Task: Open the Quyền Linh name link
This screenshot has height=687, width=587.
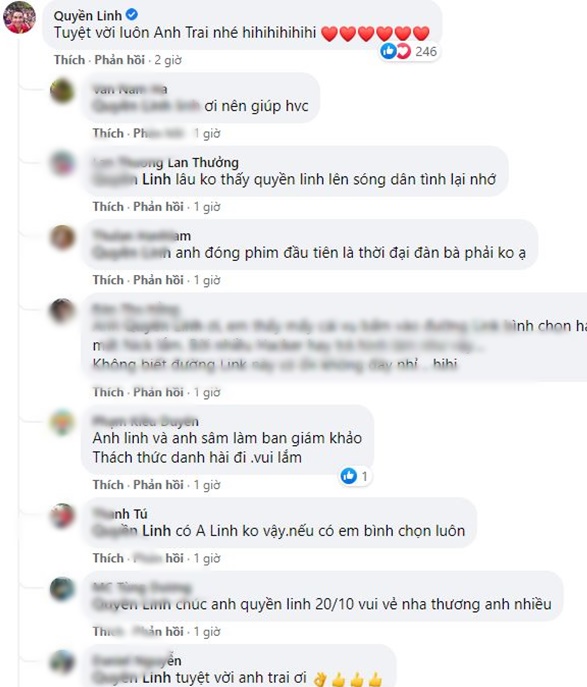Action: [x=88, y=15]
